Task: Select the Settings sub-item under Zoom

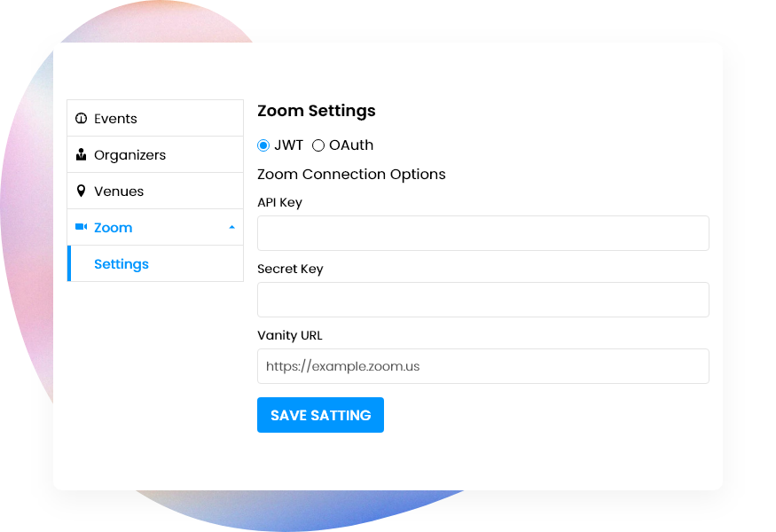Action: [121, 263]
